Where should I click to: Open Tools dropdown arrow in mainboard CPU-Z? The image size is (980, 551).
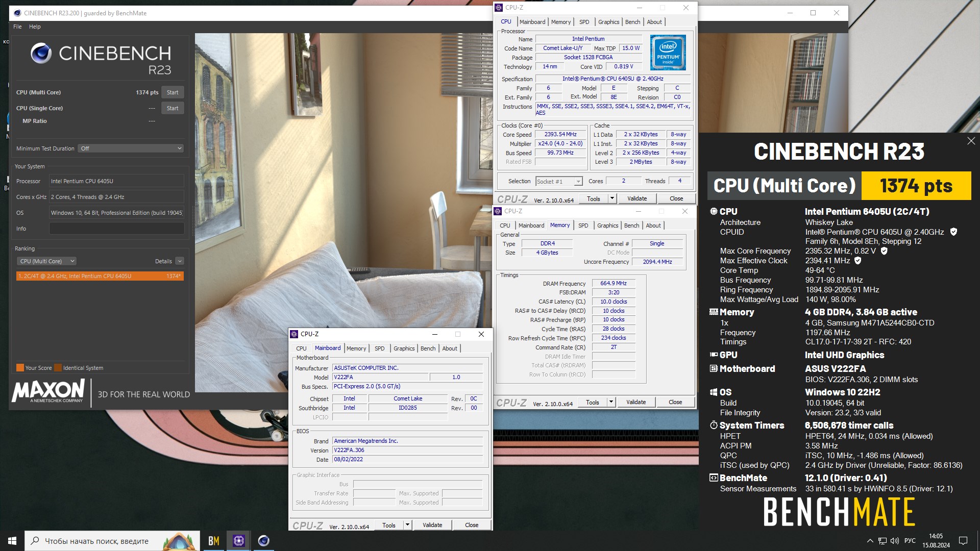click(407, 525)
